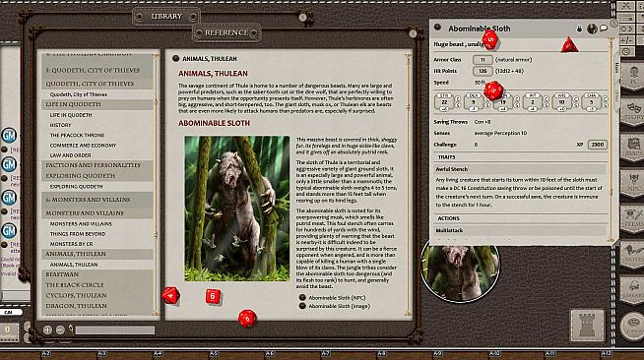Expand the Factions and Personalities section header
The height and width of the screenshot is (360, 644).
point(97,165)
